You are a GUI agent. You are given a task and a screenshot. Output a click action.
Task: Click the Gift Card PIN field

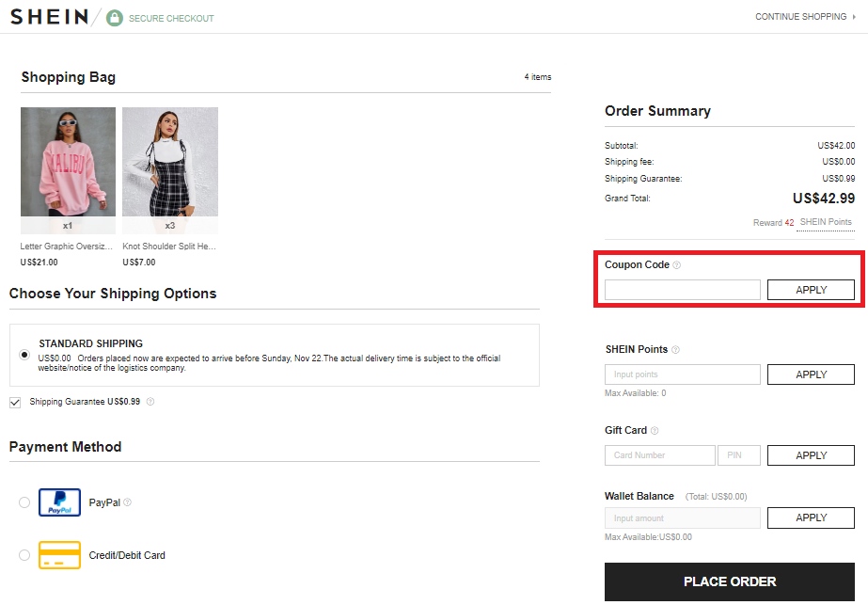pyautogui.click(x=739, y=454)
